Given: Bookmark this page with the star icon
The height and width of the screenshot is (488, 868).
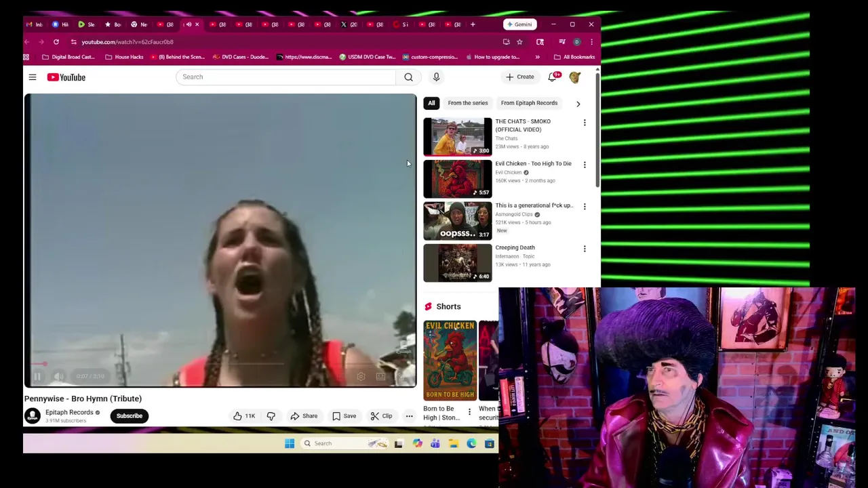Looking at the screenshot, I should coord(519,42).
